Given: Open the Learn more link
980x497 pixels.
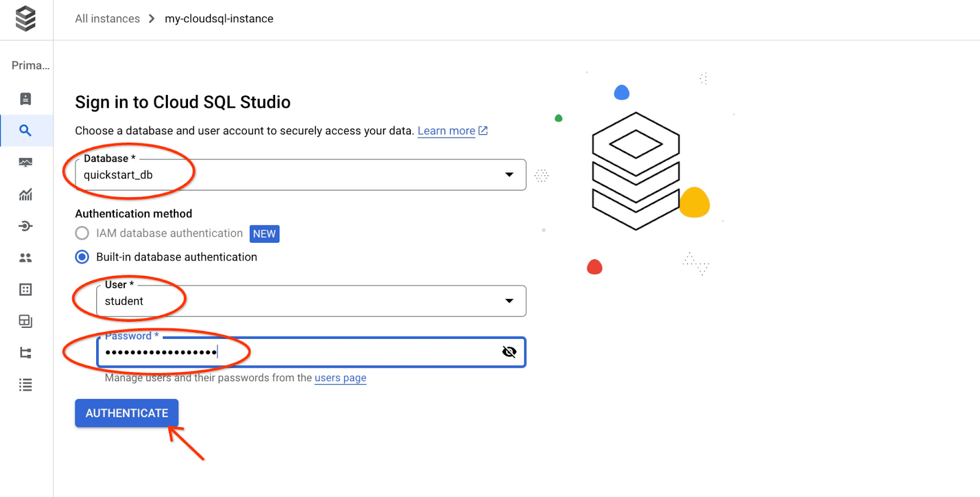Looking at the screenshot, I should point(447,131).
